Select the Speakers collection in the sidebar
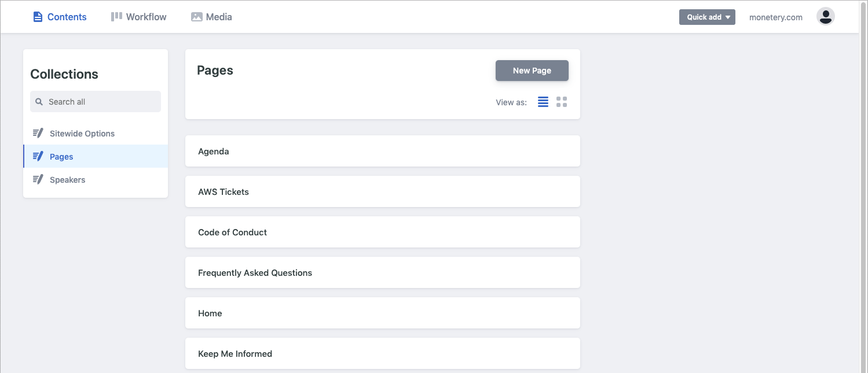The width and height of the screenshot is (868, 373). tap(67, 179)
